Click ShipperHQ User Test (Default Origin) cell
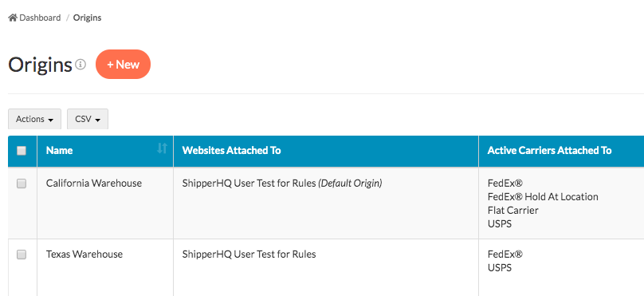644x296 pixels. (282, 184)
